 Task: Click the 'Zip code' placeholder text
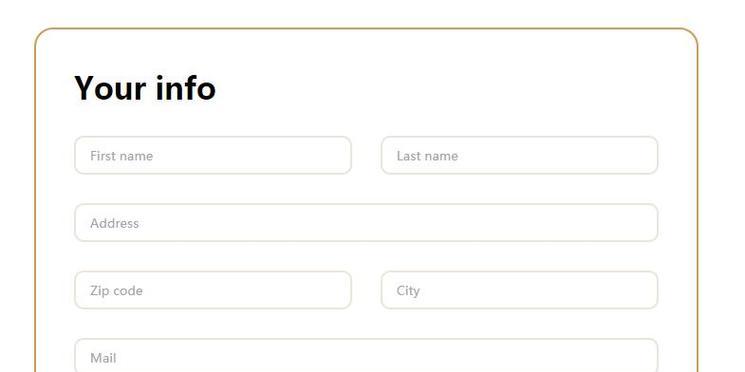click(x=116, y=291)
